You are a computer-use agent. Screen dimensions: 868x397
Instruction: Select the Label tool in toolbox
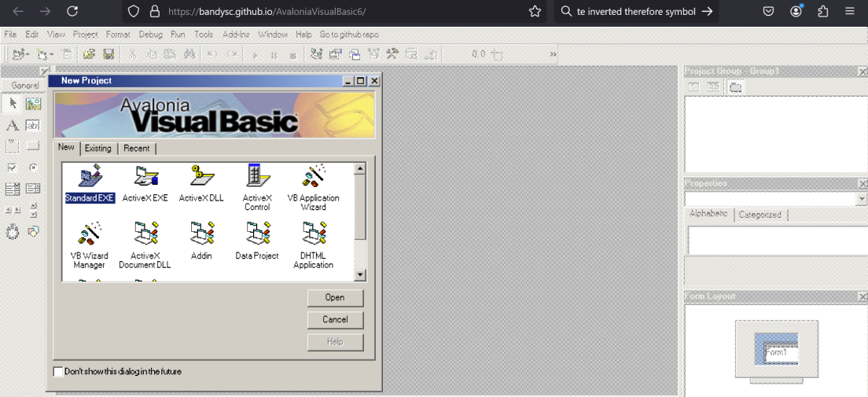pyautogui.click(x=13, y=126)
